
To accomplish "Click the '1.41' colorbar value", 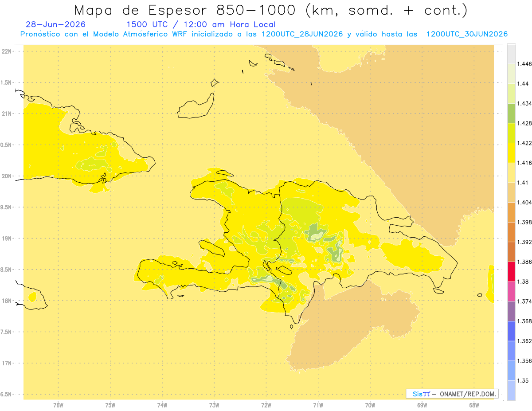I will [523, 183].
